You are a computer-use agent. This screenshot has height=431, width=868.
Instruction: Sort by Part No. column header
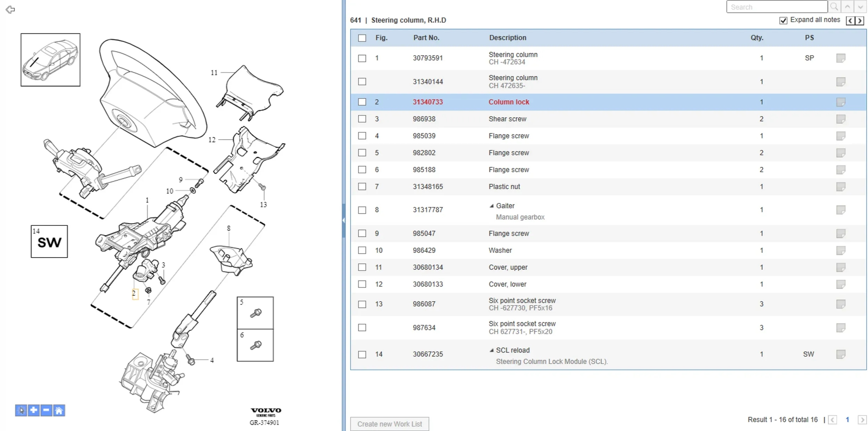coord(426,38)
